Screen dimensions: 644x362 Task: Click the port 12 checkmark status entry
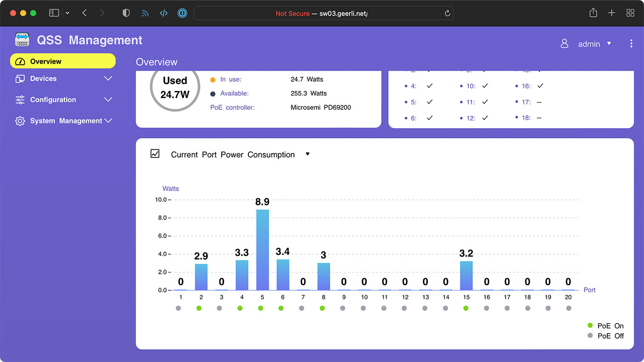(x=474, y=118)
